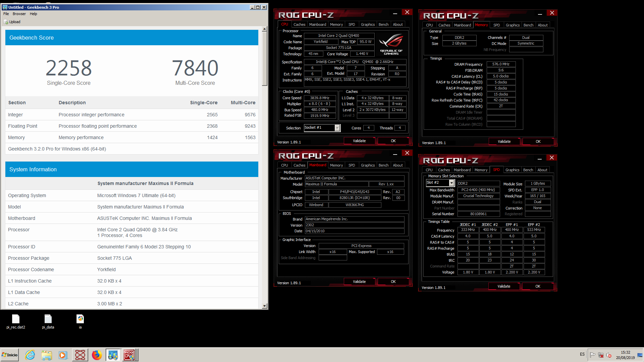Click the red atom-shaped taskbar icon
The image size is (644, 362).
click(x=80, y=355)
